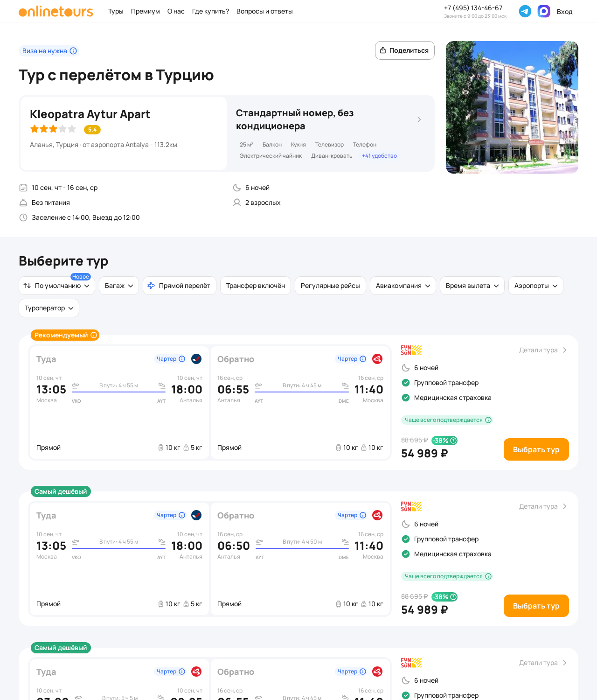Open the 'Туроператор' filter dropdown

pos(49,308)
